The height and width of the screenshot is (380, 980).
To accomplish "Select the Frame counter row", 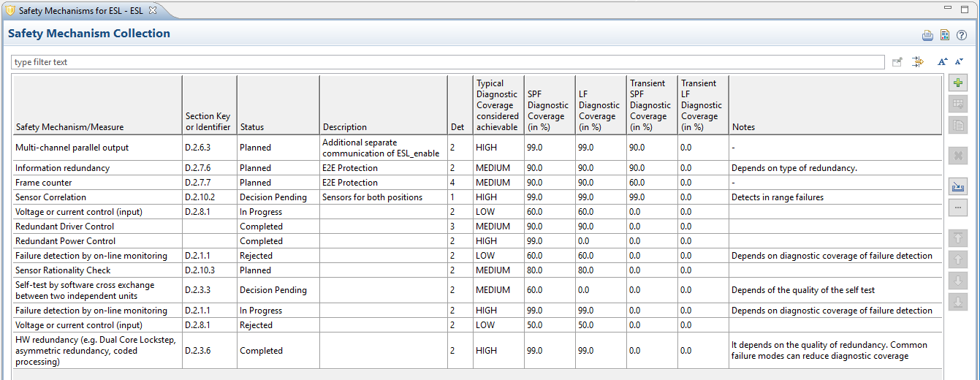I will (44, 183).
